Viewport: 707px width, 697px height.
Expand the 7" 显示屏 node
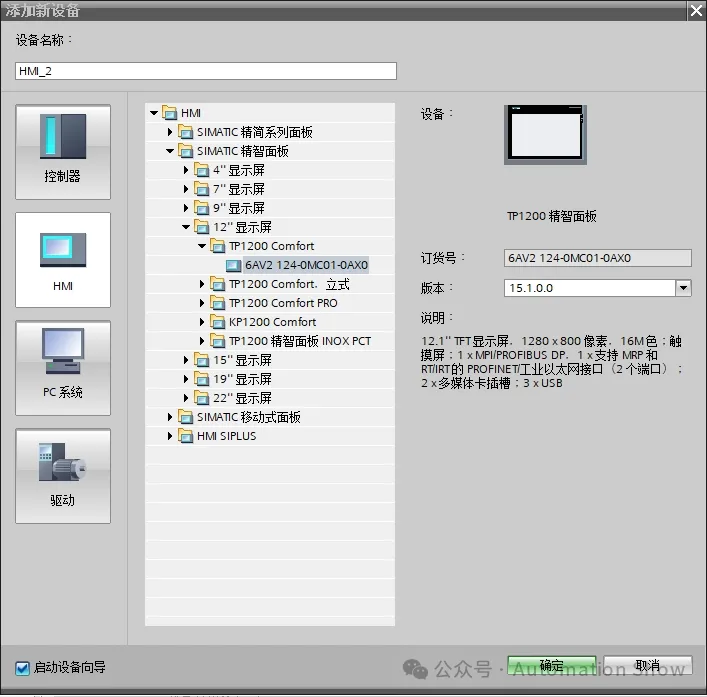(x=186, y=189)
